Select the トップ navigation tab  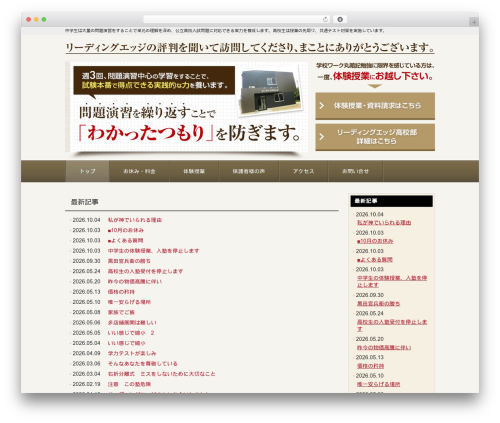(x=87, y=171)
